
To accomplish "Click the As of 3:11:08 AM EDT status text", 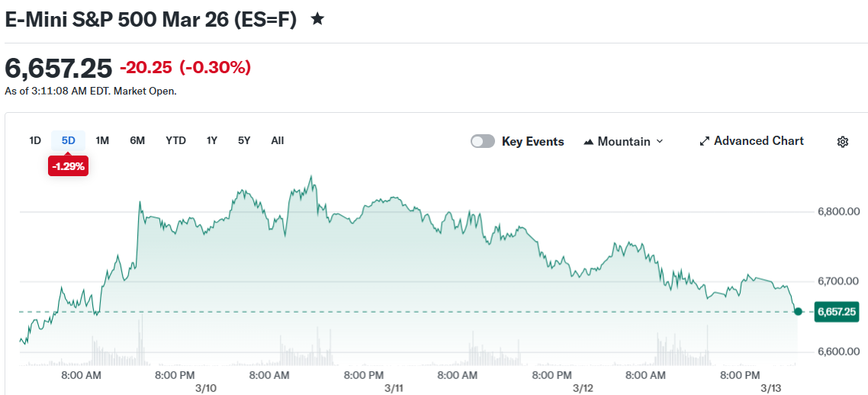I will click(91, 92).
